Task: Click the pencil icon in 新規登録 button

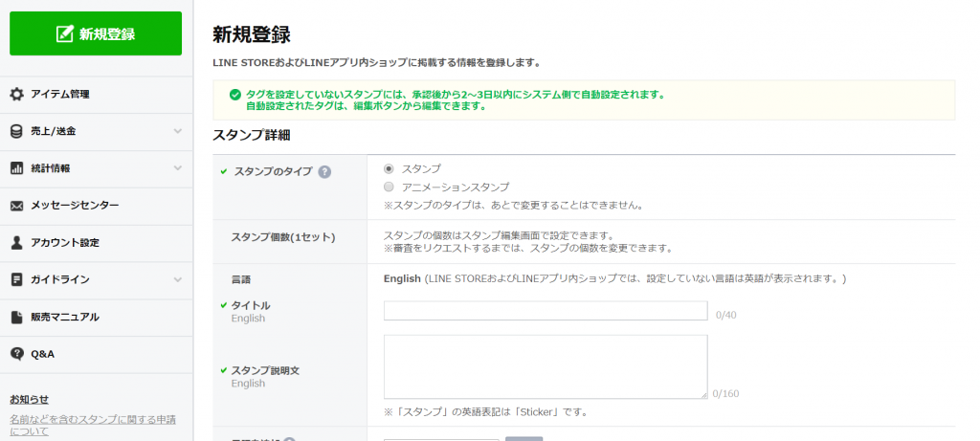Action: pyautogui.click(x=65, y=34)
